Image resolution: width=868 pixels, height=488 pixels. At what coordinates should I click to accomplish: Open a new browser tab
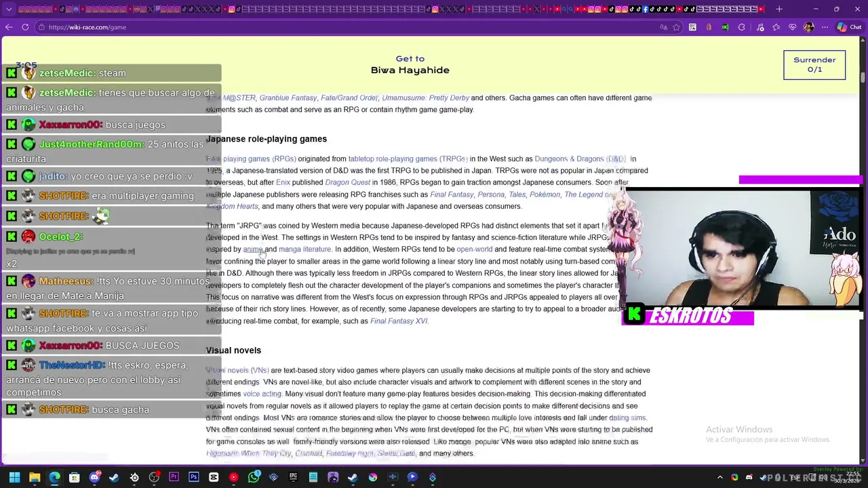tap(779, 9)
